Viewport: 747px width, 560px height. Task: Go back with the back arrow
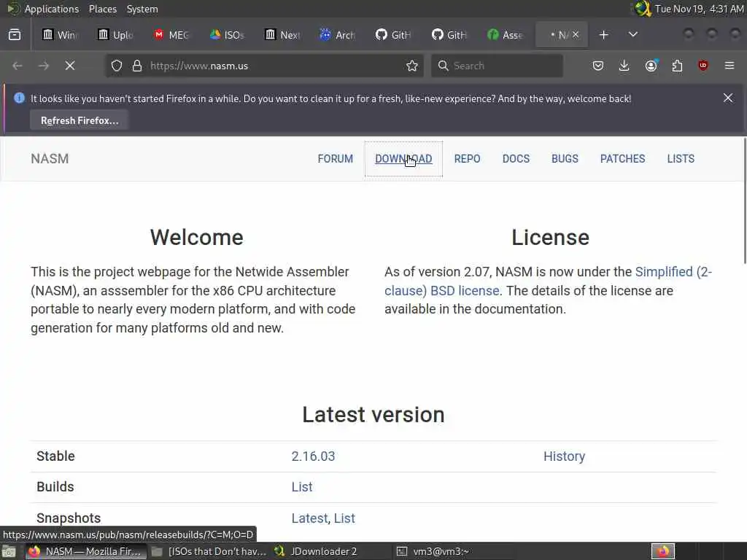pos(18,66)
